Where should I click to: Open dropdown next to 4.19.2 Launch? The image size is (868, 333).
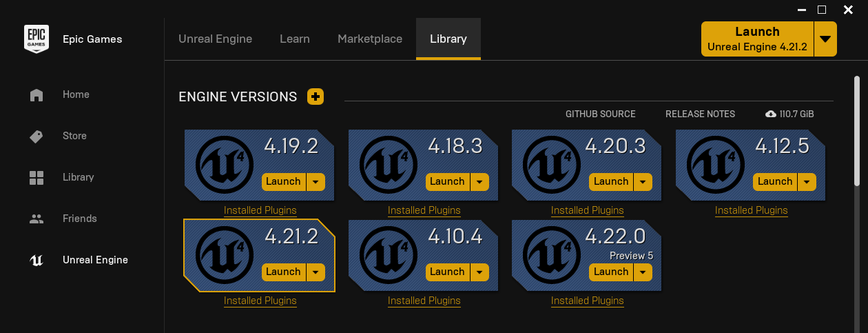(x=316, y=181)
